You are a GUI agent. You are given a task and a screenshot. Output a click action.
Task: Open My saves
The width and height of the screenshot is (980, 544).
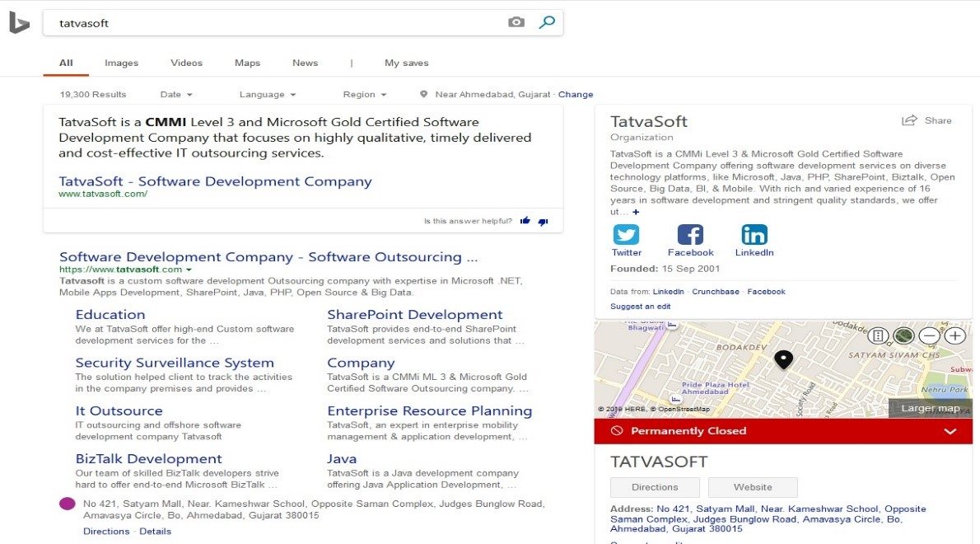tap(406, 63)
